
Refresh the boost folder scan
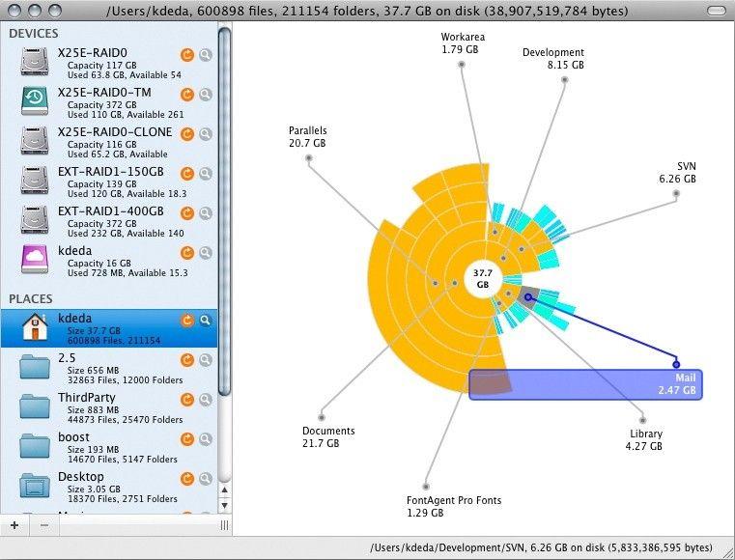[187, 439]
